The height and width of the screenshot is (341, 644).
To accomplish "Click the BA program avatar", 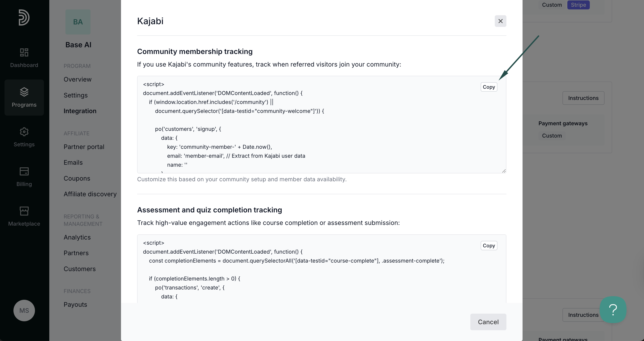I will 78,22.
